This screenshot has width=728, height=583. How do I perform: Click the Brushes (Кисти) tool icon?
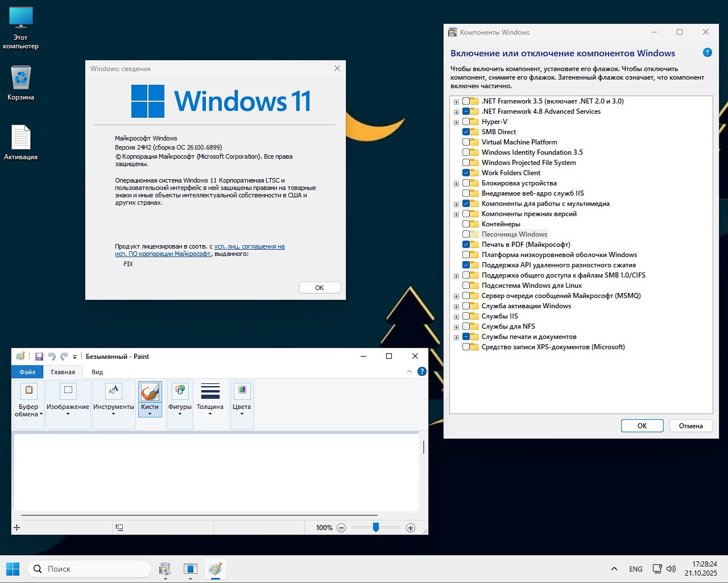click(150, 392)
